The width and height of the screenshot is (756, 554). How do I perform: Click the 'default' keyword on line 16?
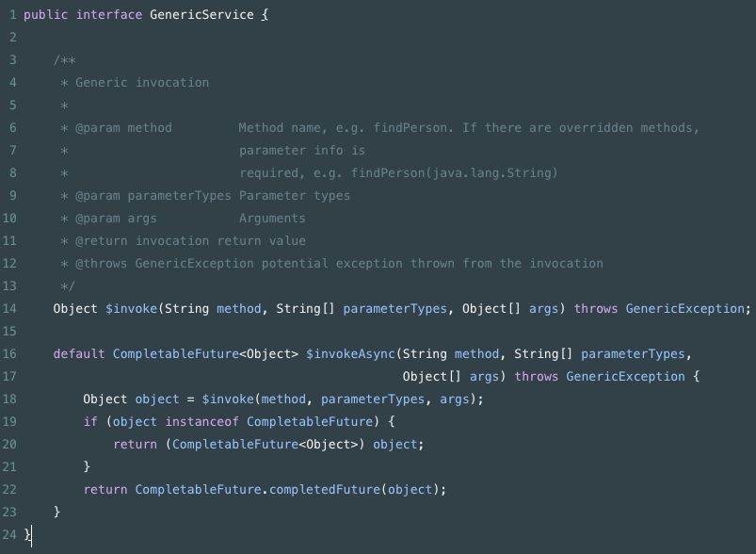pyautogui.click(x=79, y=354)
